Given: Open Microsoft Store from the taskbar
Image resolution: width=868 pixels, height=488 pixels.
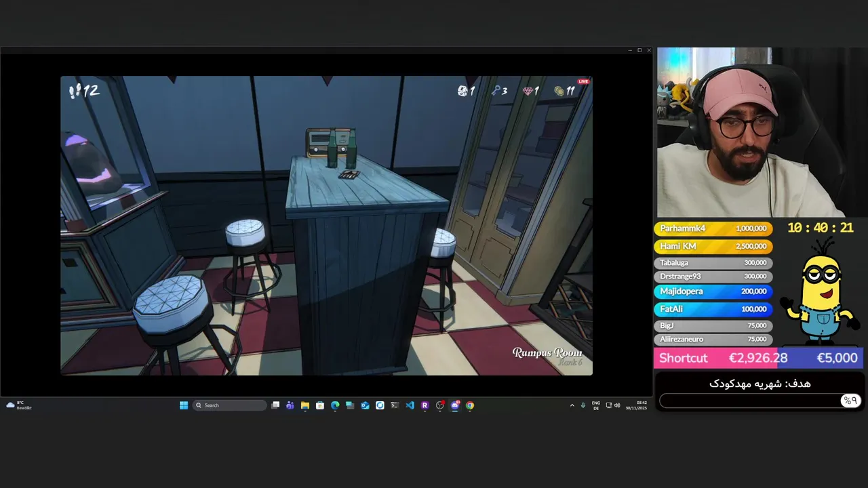Looking at the screenshot, I should 320,405.
